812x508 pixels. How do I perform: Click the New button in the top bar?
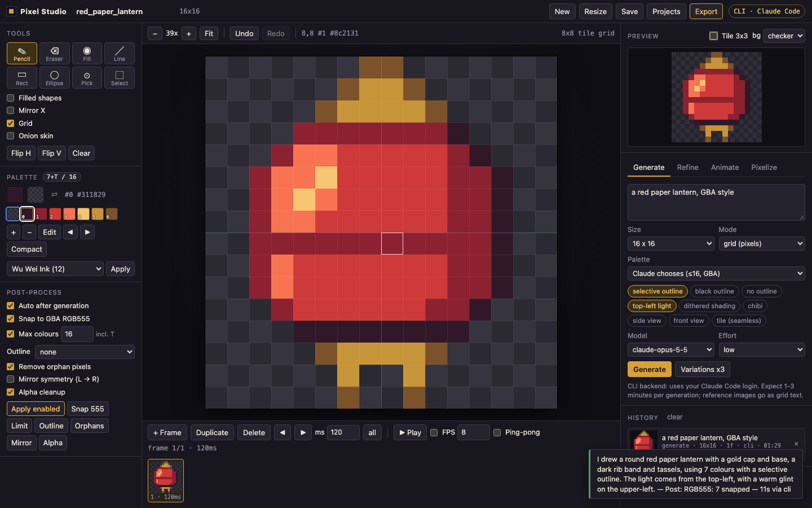pos(562,11)
